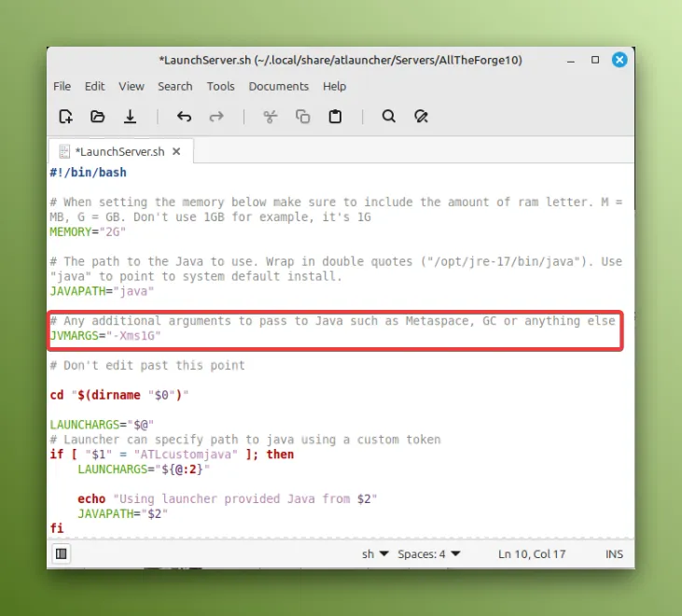Click the fi keyword line
682x616 pixels.
(x=57, y=528)
